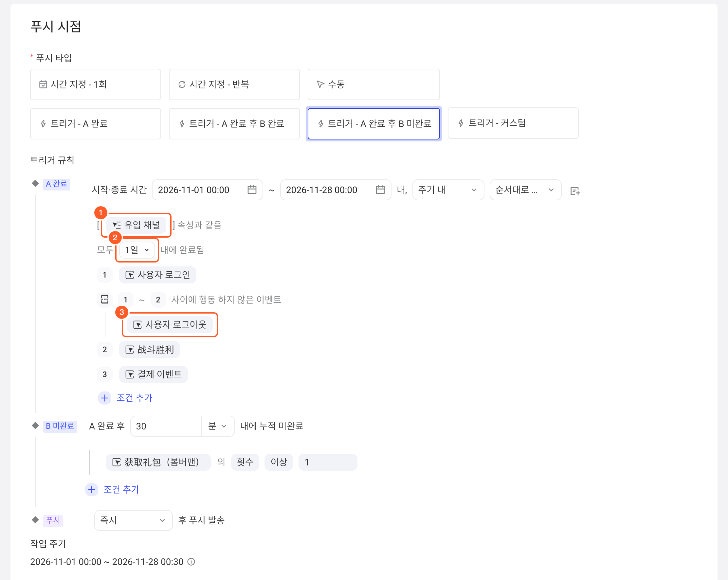This screenshot has width=728, height=580.
Task: Choose 트리거 - A 완료 option
Action: pos(96,124)
